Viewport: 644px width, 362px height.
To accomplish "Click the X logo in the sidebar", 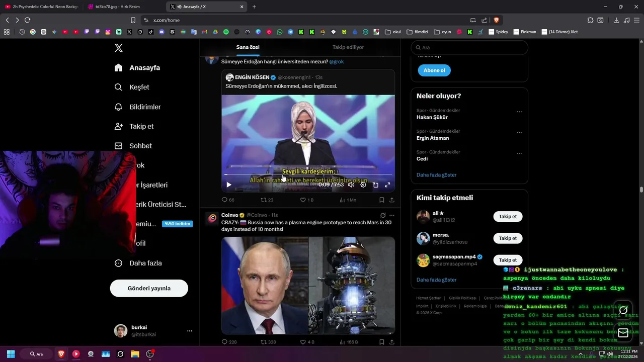I will [x=119, y=48].
